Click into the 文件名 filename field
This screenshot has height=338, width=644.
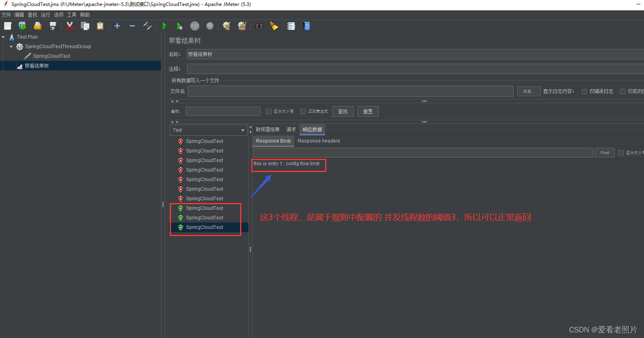click(351, 92)
